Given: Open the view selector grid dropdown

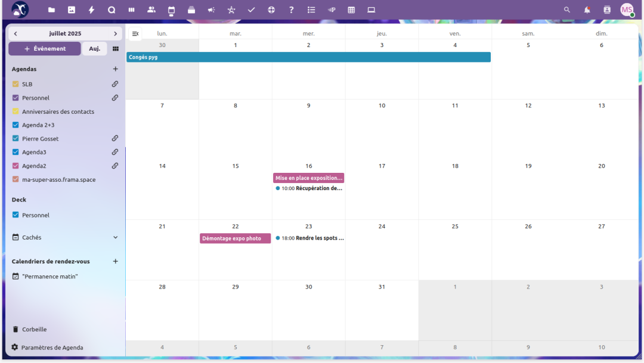Looking at the screenshot, I should 116,49.
